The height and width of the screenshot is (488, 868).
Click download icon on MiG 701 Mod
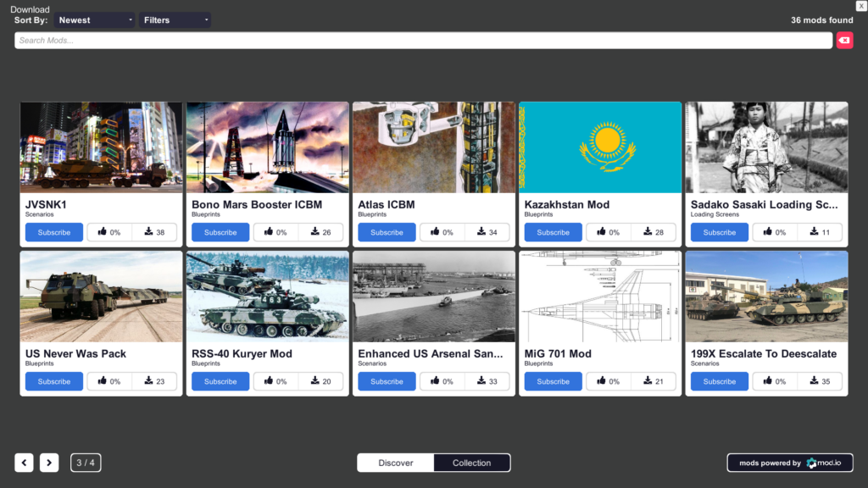click(648, 381)
